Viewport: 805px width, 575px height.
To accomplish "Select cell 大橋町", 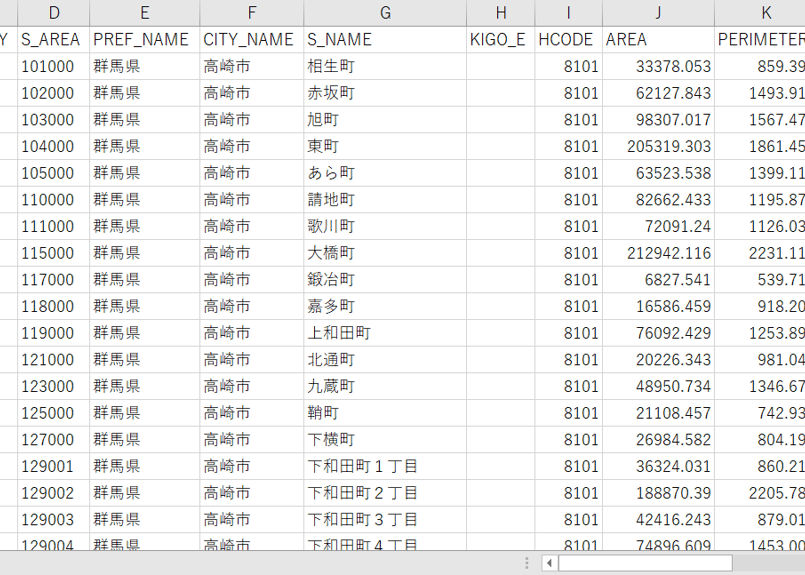I will click(x=385, y=253).
